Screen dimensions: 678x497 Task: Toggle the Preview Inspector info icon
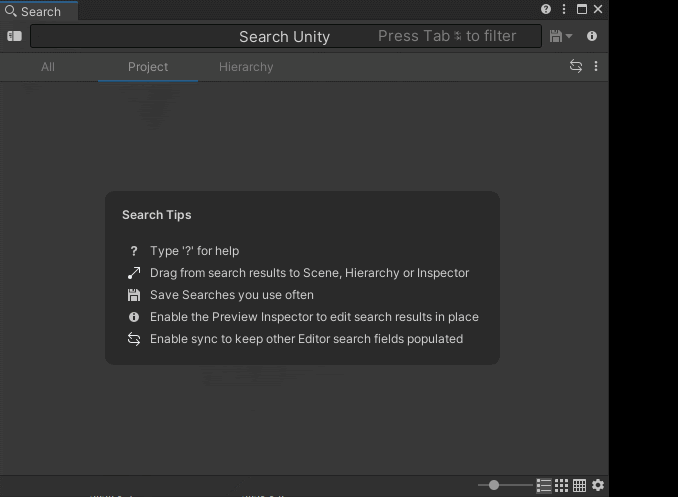tap(592, 36)
